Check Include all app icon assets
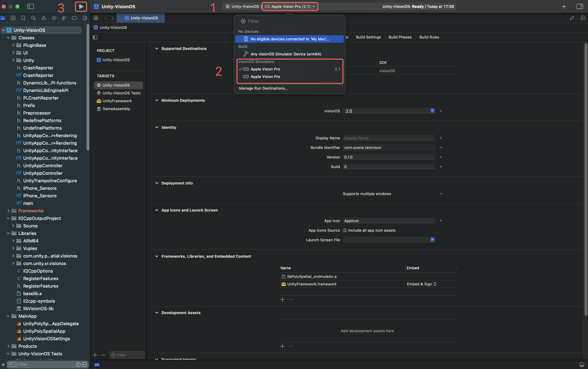 345,230
